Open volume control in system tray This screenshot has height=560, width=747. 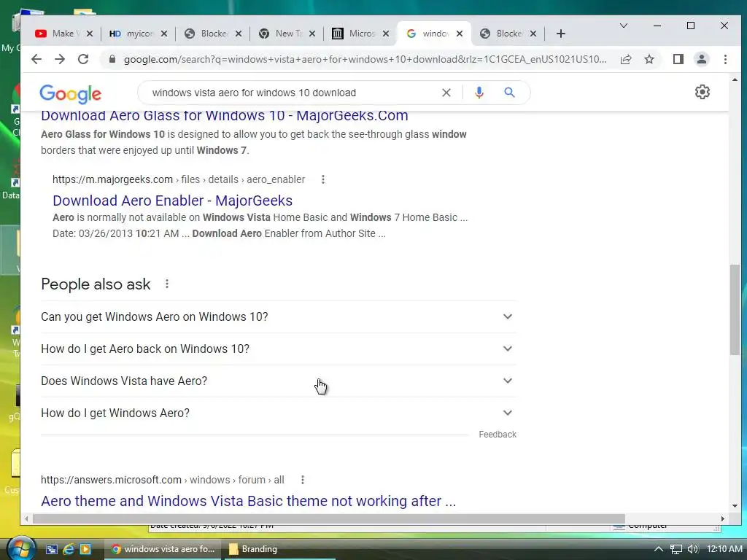click(693, 549)
